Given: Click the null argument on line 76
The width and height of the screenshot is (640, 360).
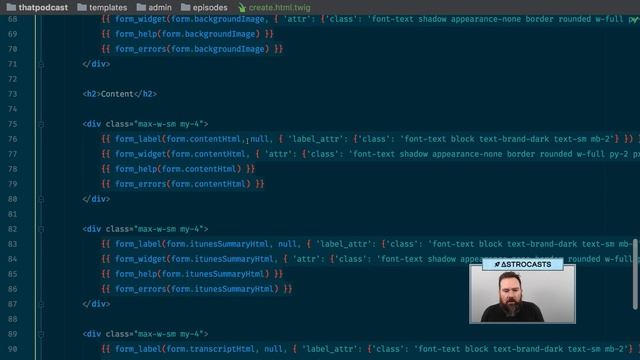Looking at the screenshot, I should 259,139.
